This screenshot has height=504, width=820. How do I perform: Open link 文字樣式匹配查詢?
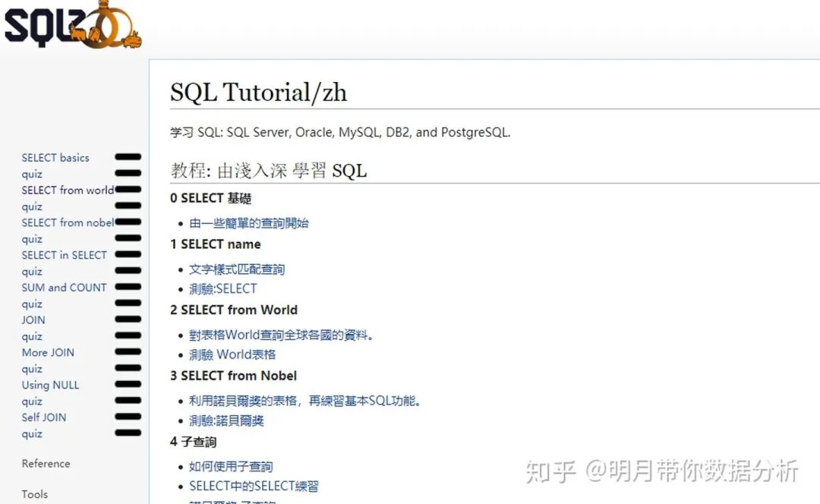pyautogui.click(x=237, y=269)
